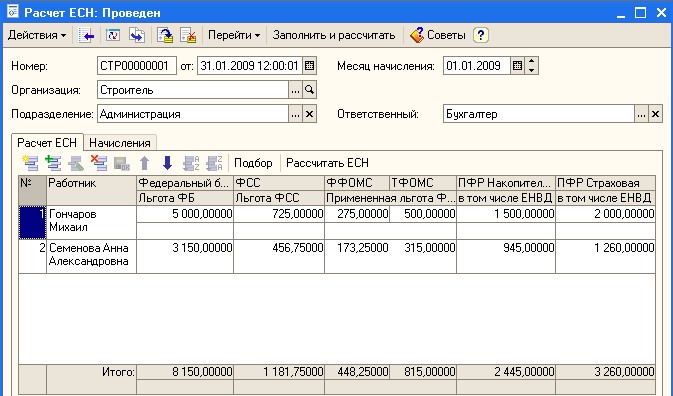
Task: Click ПФР Страховая value 1 260,00000
Action: coord(605,248)
